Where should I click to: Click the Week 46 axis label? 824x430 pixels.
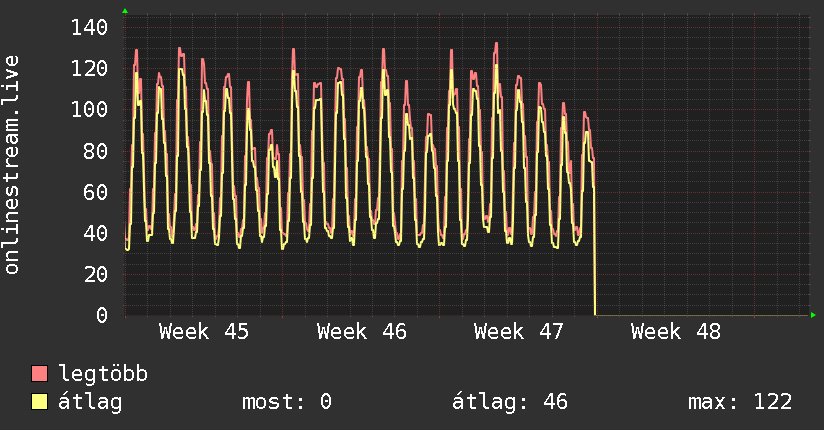click(362, 332)
